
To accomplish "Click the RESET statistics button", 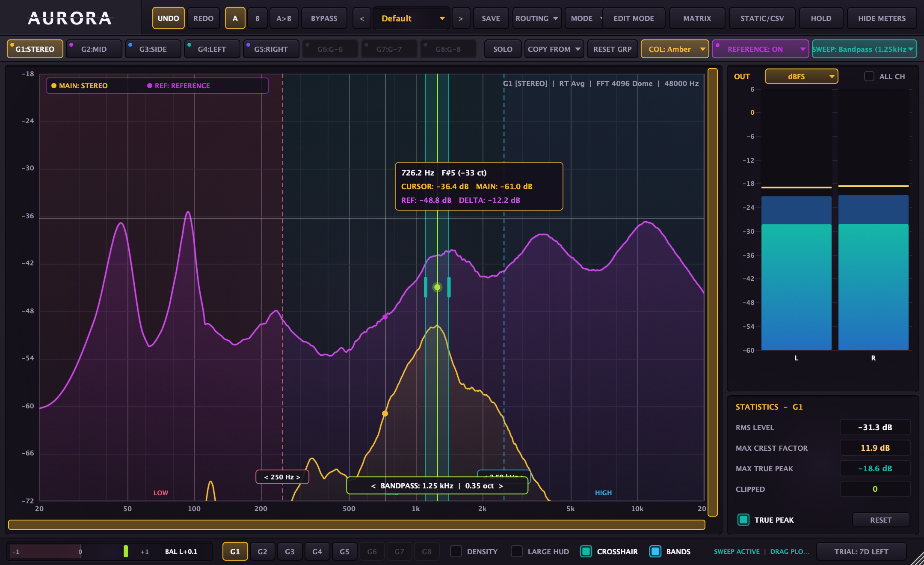I will (881, 520).
